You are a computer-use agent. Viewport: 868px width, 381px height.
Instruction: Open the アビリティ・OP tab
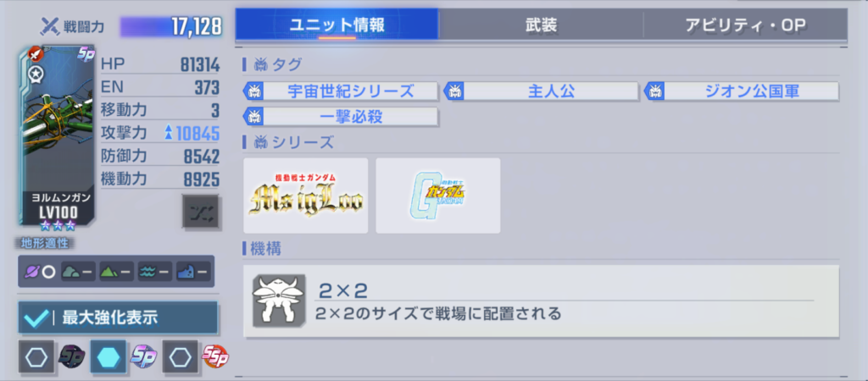coord(745,25)
